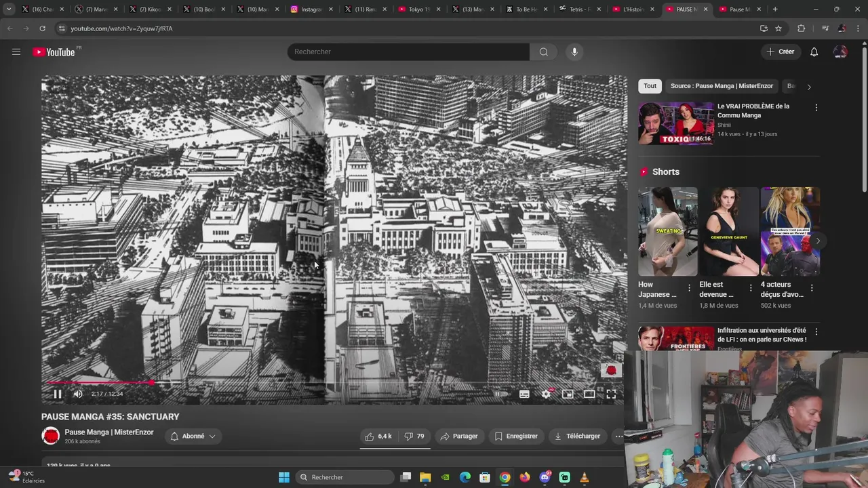Switch to the Tokyo 19 tab

(x=419, y=9)
